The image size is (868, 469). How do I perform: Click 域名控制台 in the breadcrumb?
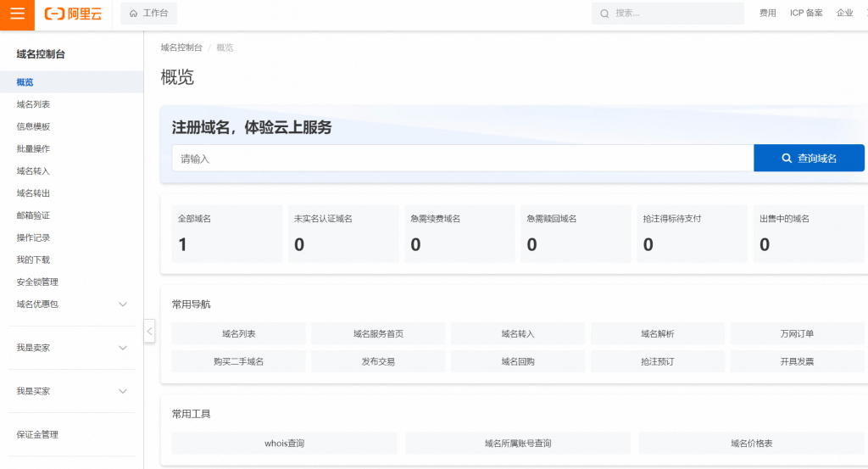[x=181, y=47]
